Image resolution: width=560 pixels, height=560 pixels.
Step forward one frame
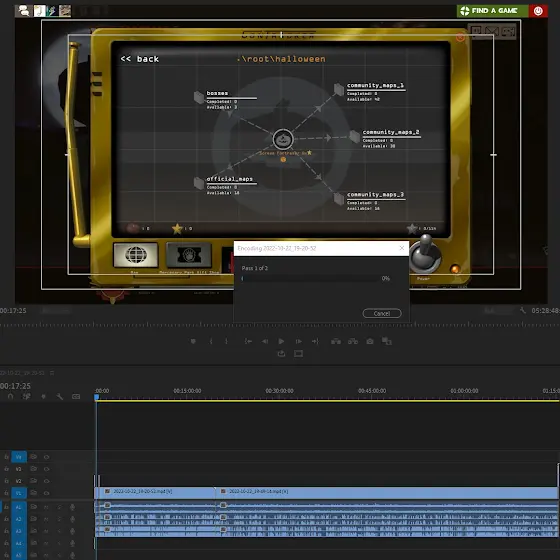[x=298, y=341]
